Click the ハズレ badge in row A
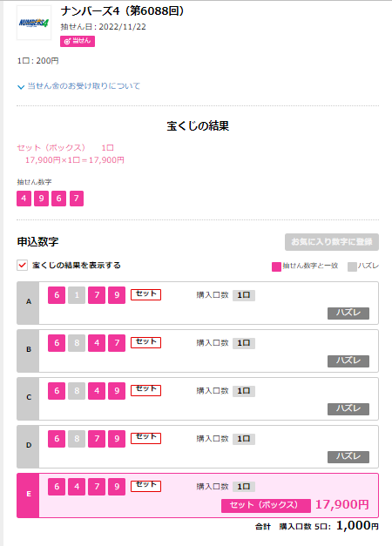This screenshot has height=546, width=392. tap(348, 313)
